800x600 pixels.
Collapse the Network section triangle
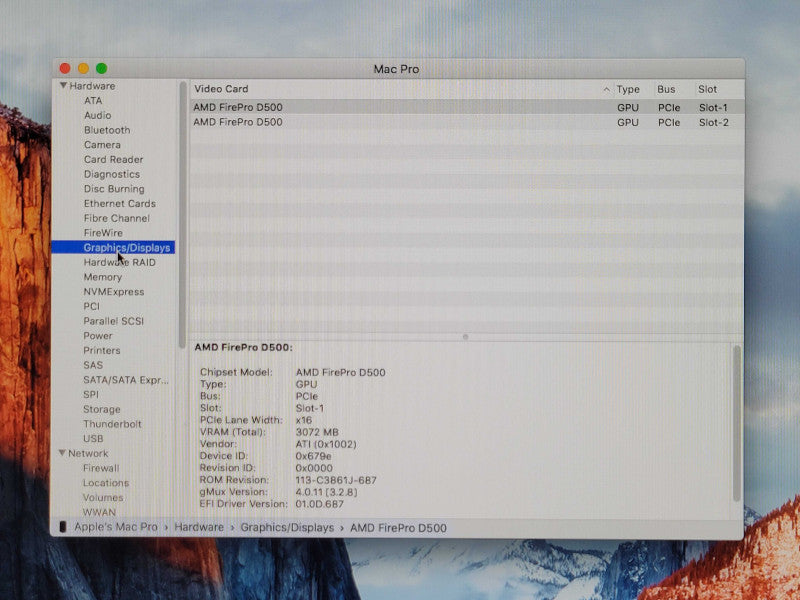pyautogui.click(x=62, y=453)
